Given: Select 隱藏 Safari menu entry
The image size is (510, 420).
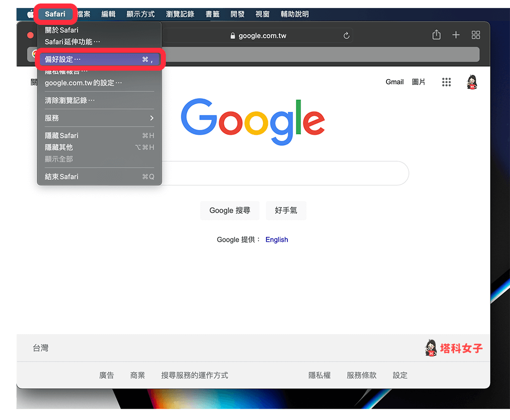Looking at the screenshot, I should coord(99,135).
